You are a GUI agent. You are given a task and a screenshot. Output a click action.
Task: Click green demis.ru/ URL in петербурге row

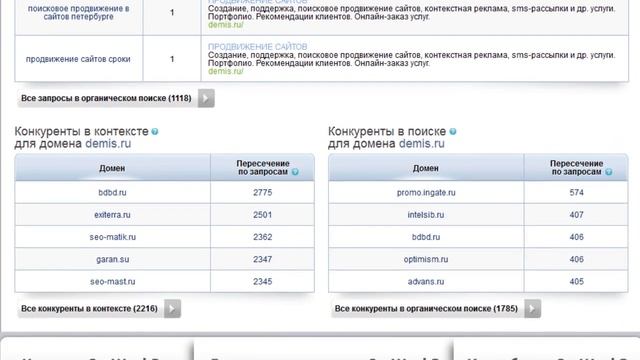click(226, 24)
